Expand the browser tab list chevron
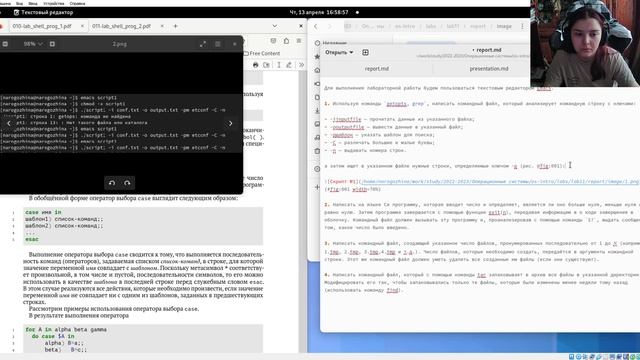The image size is (640, 360). click(275, 26)
